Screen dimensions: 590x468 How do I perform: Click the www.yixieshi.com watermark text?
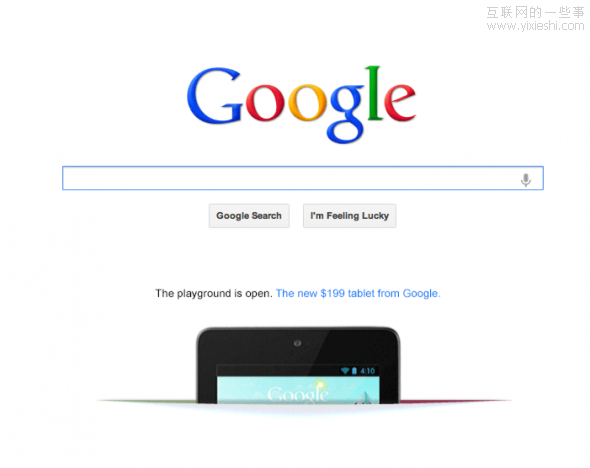[535, 26]
